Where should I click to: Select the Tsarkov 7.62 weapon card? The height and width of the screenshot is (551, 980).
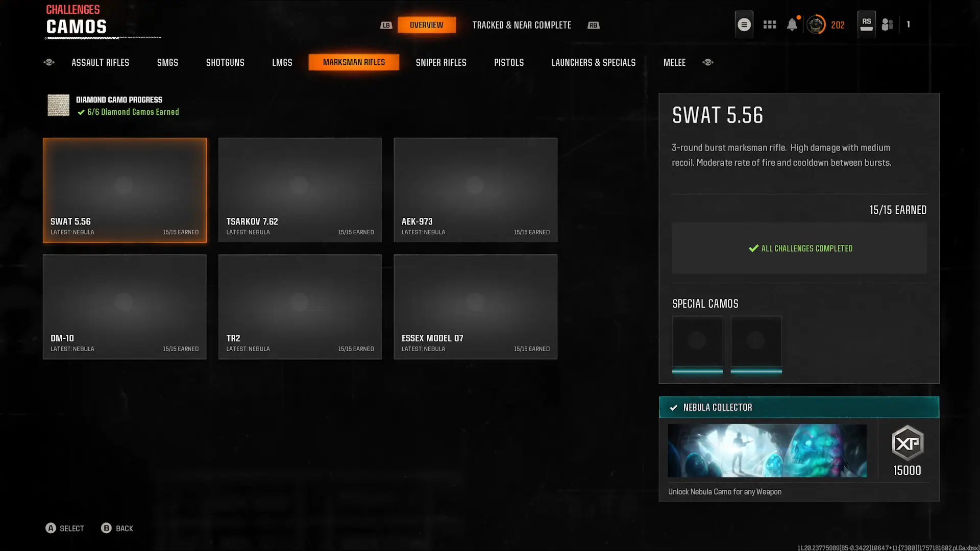tap(300, 190)
